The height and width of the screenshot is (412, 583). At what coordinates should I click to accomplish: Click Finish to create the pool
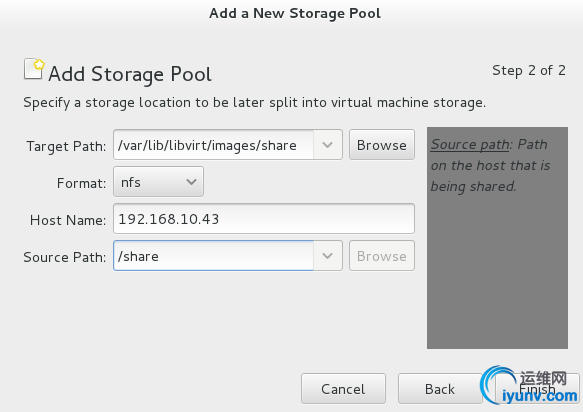537,389
